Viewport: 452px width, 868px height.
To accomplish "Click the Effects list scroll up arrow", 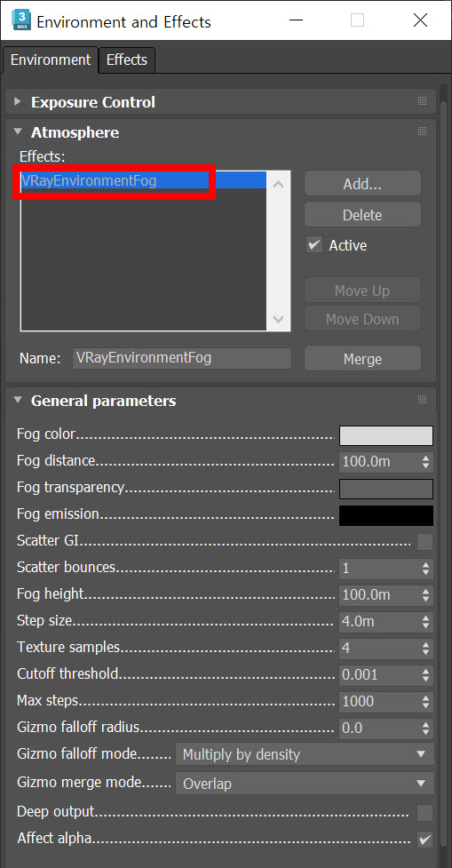I will (278, 185).
